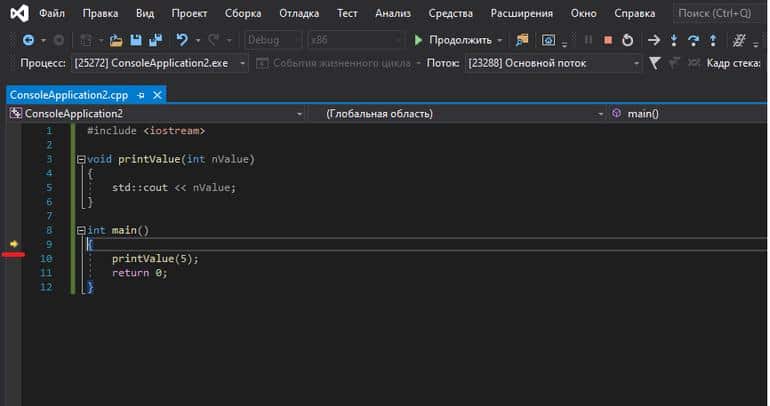Viewport: 770px width, 406px height.
Task: Open the Вид menu
Action: click(x=145, y=13)
